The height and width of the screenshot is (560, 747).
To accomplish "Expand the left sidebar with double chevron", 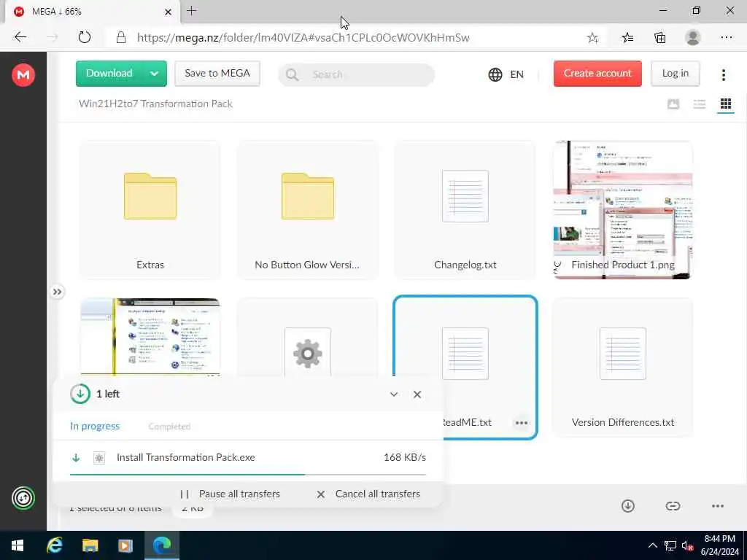I will pos(57,292).
